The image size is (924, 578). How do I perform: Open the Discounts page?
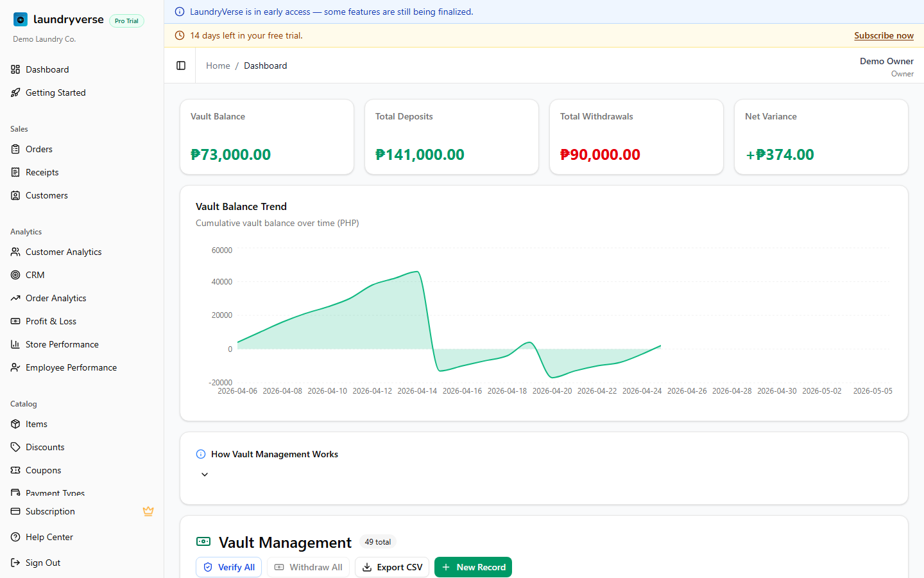[82, 447]
